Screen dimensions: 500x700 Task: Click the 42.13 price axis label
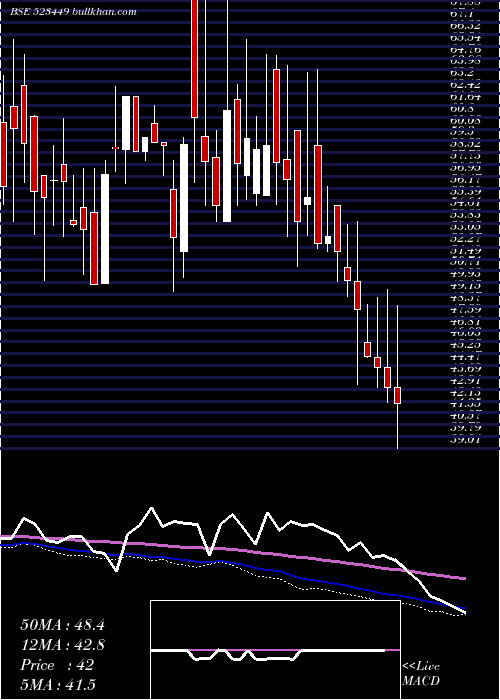(465, 393)
